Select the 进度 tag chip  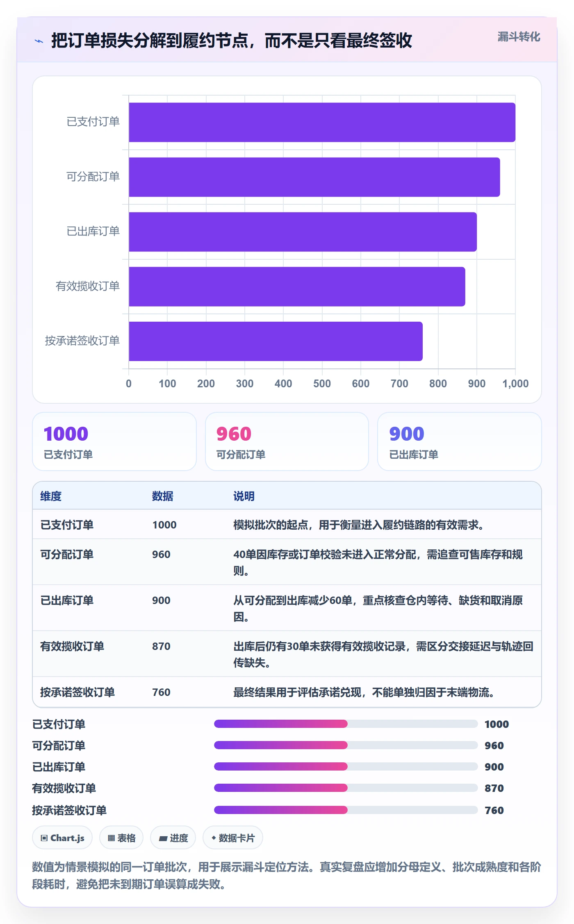173,838
